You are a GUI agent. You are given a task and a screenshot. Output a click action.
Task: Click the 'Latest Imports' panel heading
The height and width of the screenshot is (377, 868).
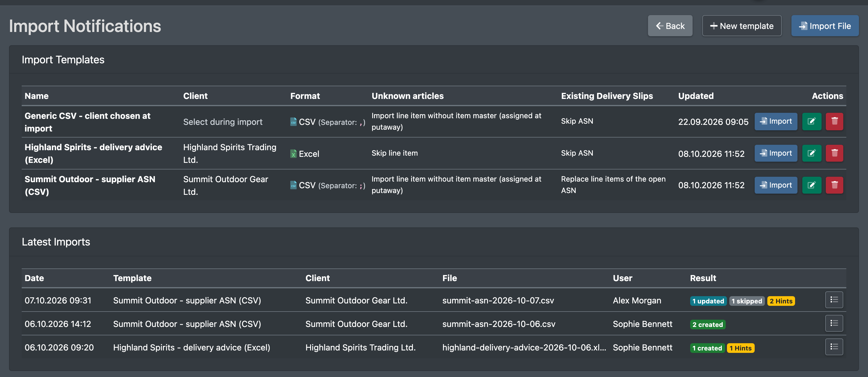56,242
